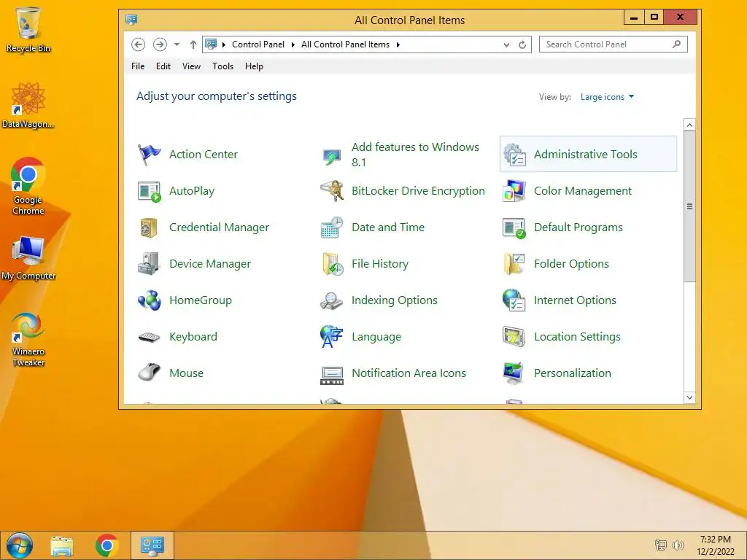
Task: Refresh the Control Panel view
Action: coord(522,44)
